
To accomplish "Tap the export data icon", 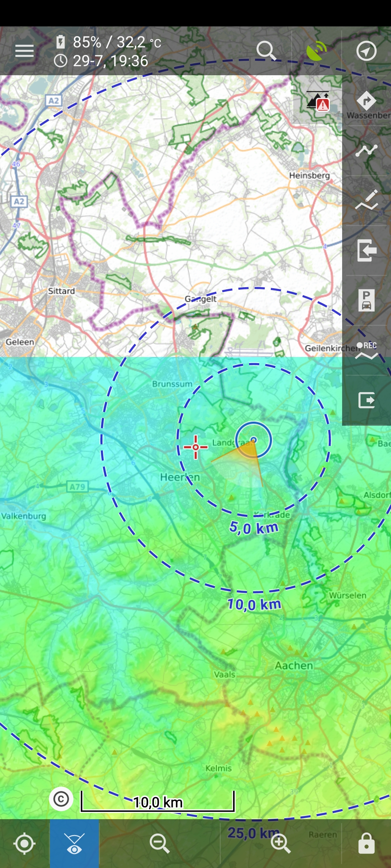I will [366, 400].
